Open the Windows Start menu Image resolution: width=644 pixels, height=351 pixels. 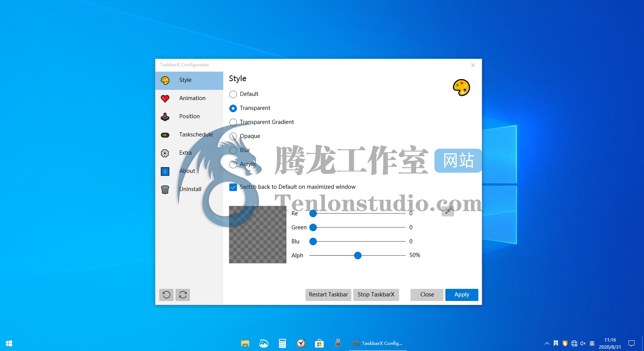coord(9,343)
